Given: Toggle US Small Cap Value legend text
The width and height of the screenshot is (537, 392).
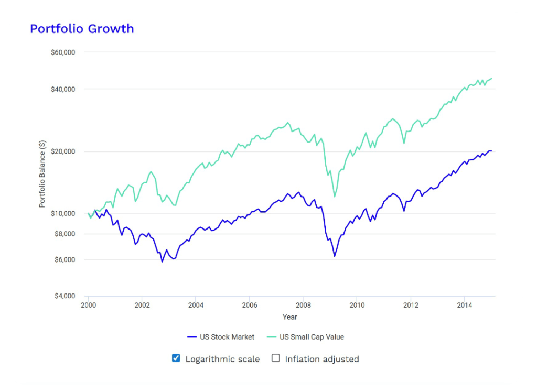Looking at the screenshot, I should pyautogui.click(x=312, y=337).
